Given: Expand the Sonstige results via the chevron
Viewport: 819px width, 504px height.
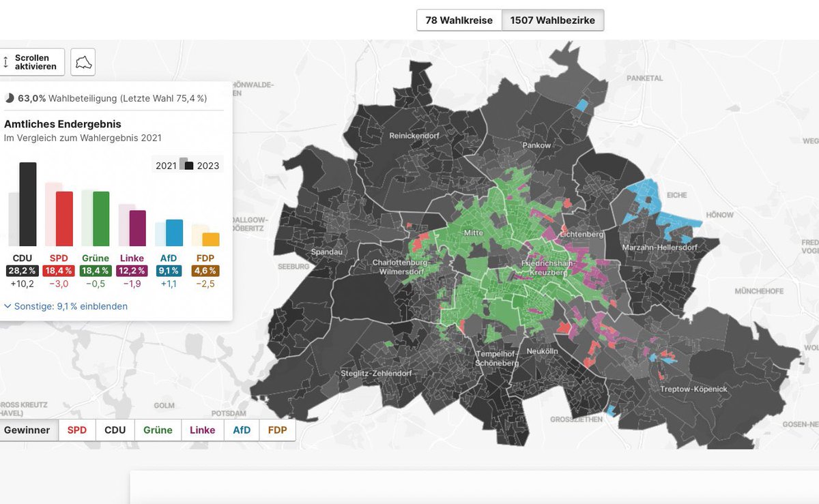Looking at the screenshot, I should coord(8,306).
